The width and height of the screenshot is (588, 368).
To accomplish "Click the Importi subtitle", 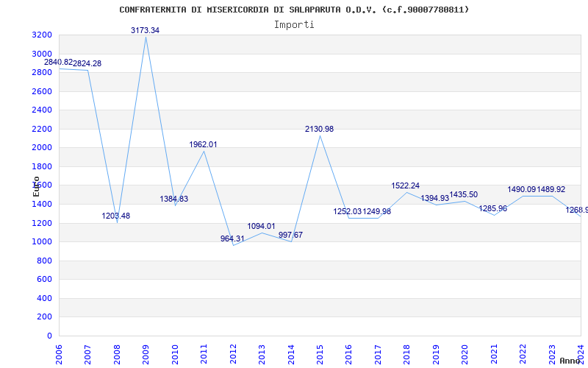I will (x=294, y=25).
